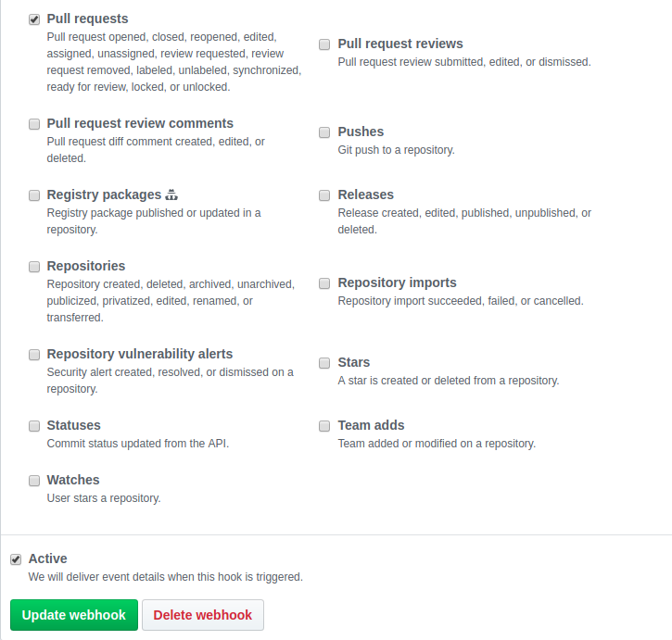
Task: Click the Repository imports label text
Action: 397,282
